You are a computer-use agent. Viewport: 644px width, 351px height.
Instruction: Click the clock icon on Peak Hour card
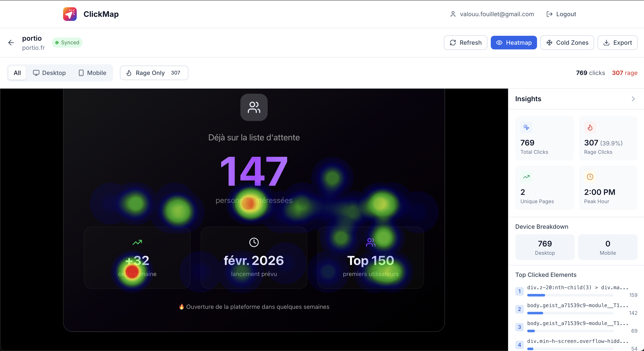(x=590, y=177)
